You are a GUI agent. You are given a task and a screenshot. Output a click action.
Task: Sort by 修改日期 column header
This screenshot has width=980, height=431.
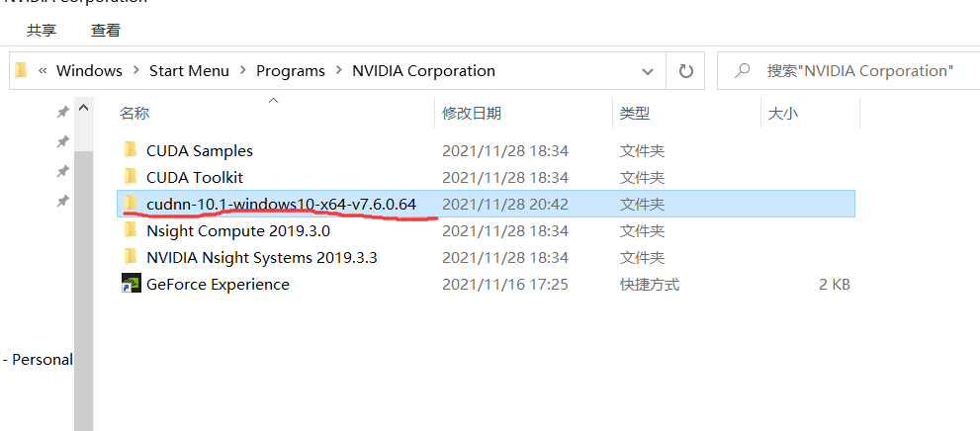click(x=472, y=113)
